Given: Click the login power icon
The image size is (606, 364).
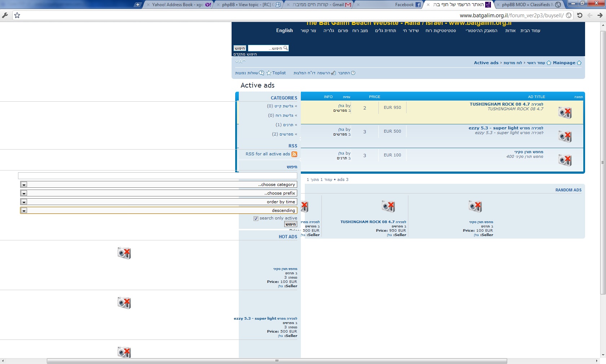Looking at the screenshot, I should pyautogui.click(x=353, y=73).
